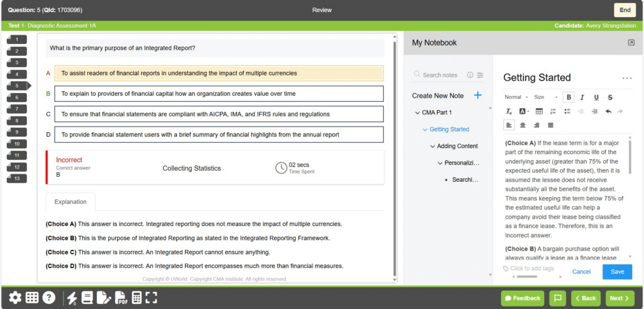This screenshot has height=309, width=644.
Task: Save the note
Action: (x=618, y=272)
